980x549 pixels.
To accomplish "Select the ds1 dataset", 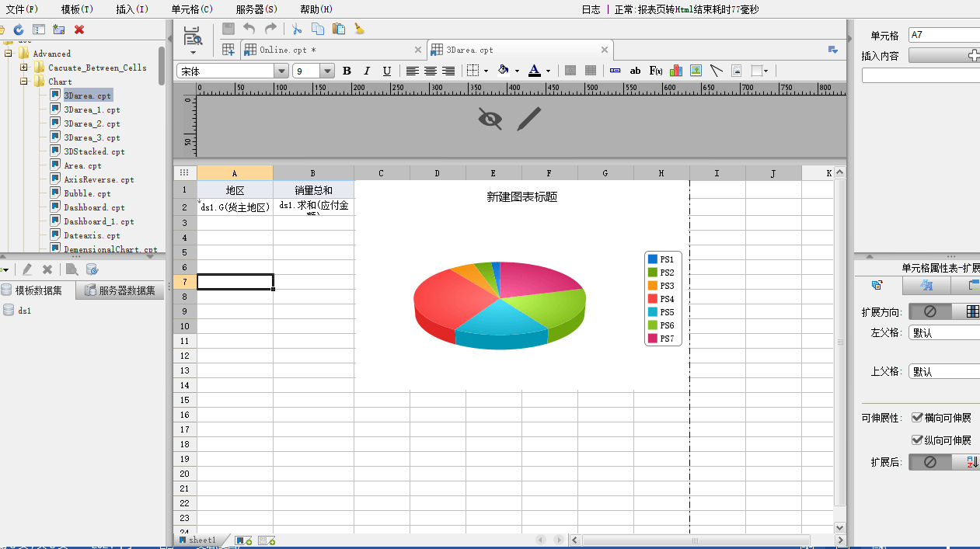I will (x=24, y=310).
